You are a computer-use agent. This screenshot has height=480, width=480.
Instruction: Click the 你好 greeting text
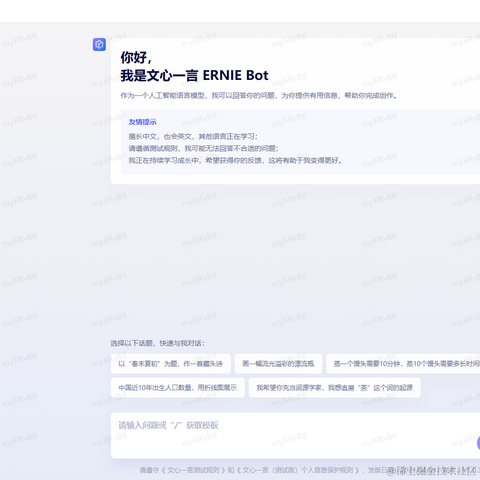(x=136, y=57)
